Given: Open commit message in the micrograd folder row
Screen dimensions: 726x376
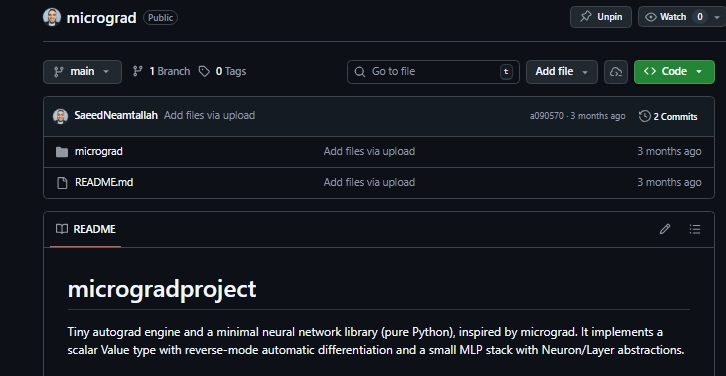Looking at the screenshot, I should (369, 151).
